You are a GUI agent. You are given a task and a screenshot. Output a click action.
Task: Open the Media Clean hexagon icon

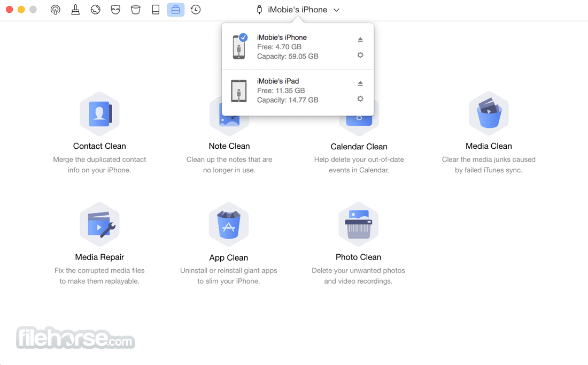click(x=489, y=114)
